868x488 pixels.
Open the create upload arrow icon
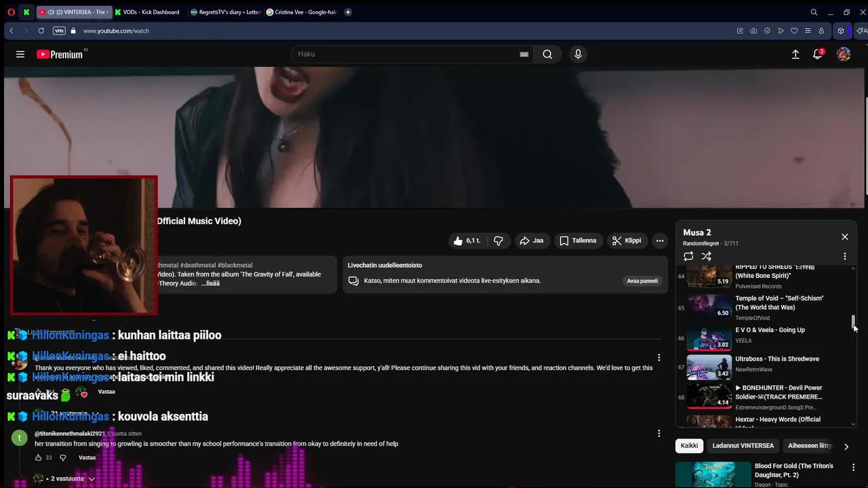795,54
